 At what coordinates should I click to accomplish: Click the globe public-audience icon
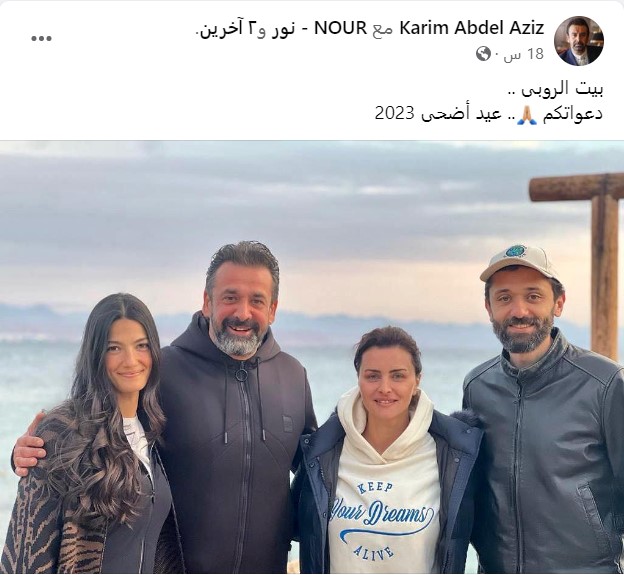[x=483, y=54]
